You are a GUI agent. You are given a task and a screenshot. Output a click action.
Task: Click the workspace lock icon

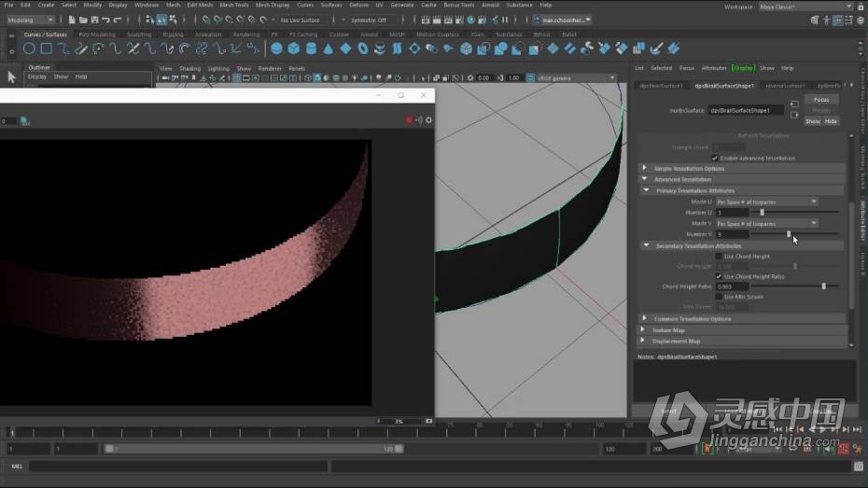click(861, 7)
